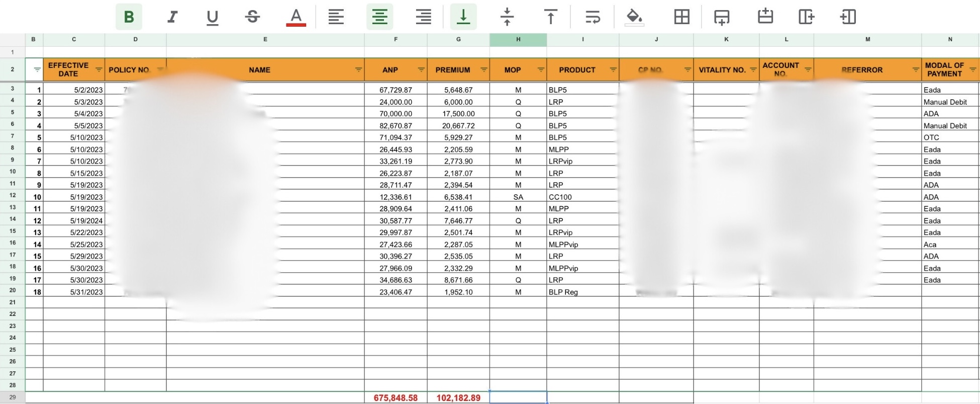This screenshot has width=980, height=404.
Task: Select the product cell CC100
Action: coord(583,197)
